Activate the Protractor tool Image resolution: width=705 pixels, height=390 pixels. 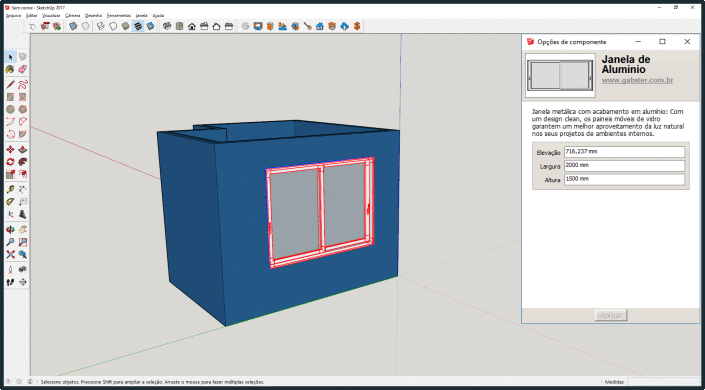[x=10, y=202]
